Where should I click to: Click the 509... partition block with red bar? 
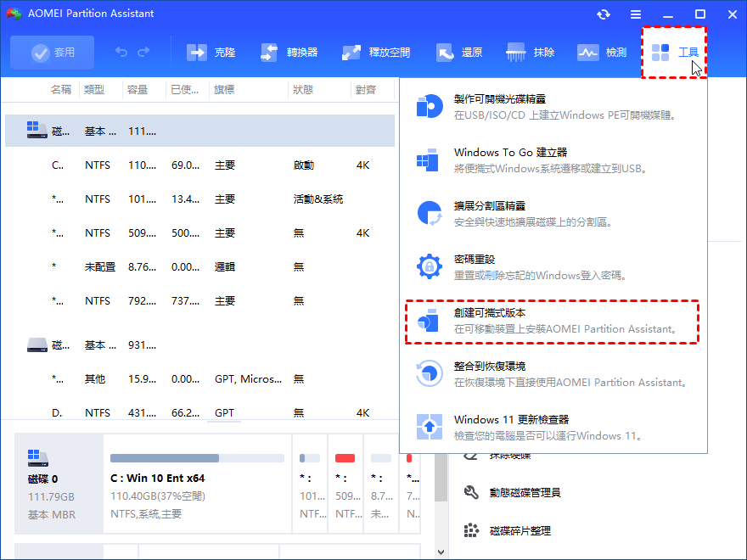click(x=345, y=484)
